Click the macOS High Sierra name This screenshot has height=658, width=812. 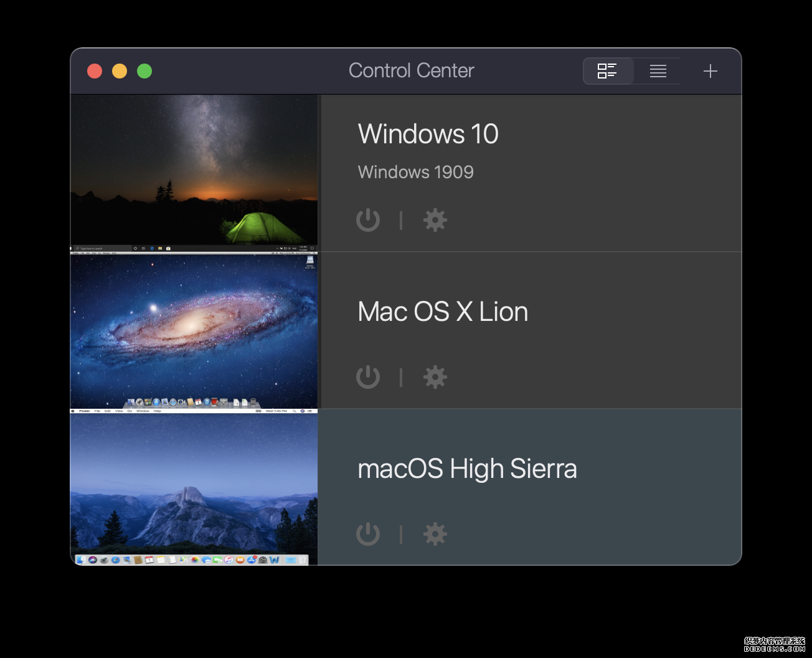(467, 469)
